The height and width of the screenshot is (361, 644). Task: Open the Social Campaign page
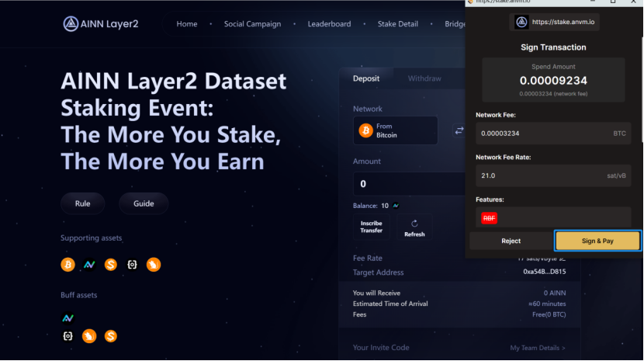253,24
